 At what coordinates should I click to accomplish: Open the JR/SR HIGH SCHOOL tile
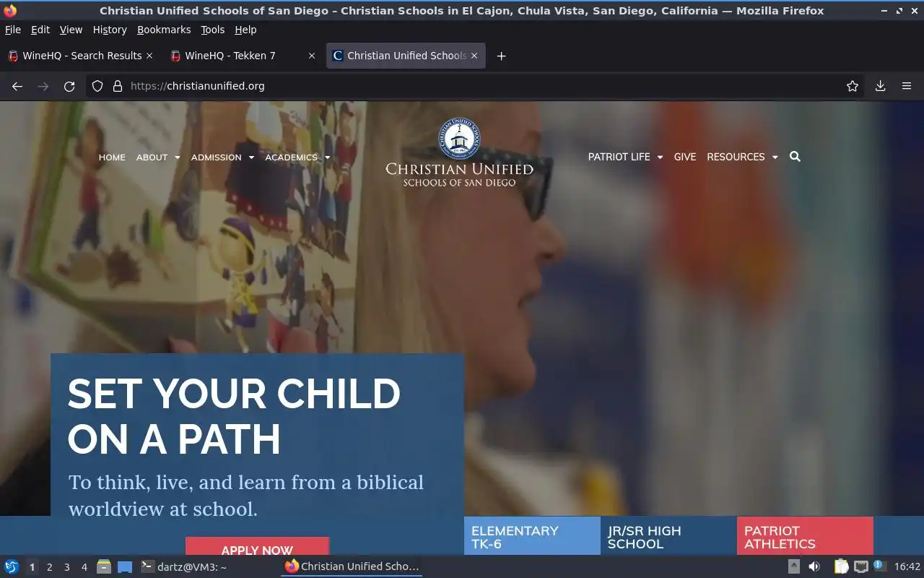click(668, 536)
